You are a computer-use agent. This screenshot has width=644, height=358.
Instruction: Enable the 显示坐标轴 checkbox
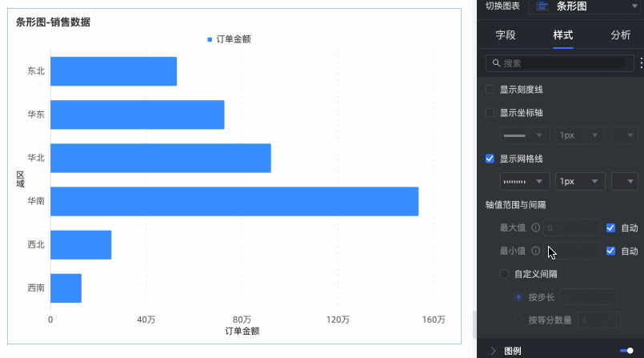490,112
